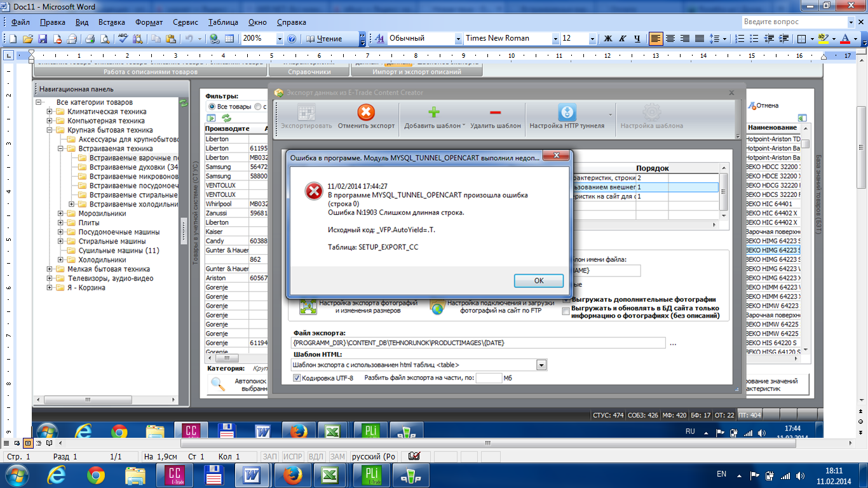This screenshot has height=488, width=868.
Task: Open the Research pane icon
Action: pyautogui.click(x=138, y=39)
